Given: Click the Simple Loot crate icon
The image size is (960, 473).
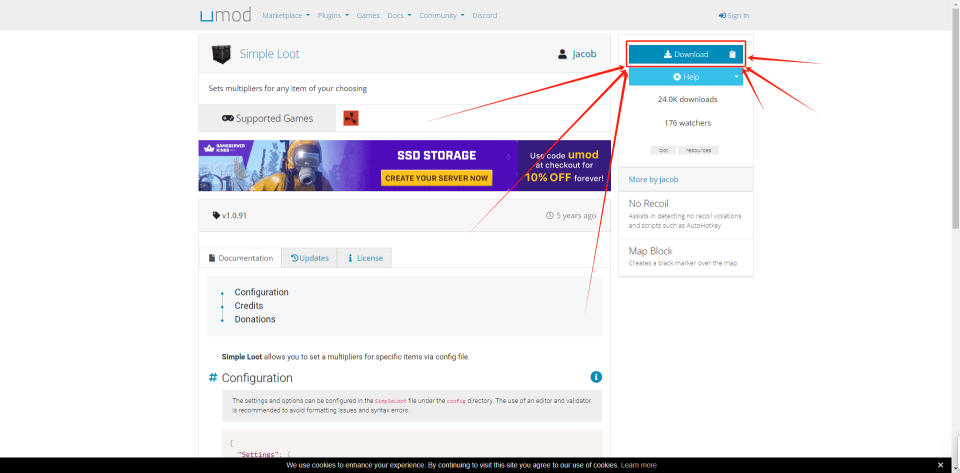Looking at the screenshot, I should click(x=222, y=54).
